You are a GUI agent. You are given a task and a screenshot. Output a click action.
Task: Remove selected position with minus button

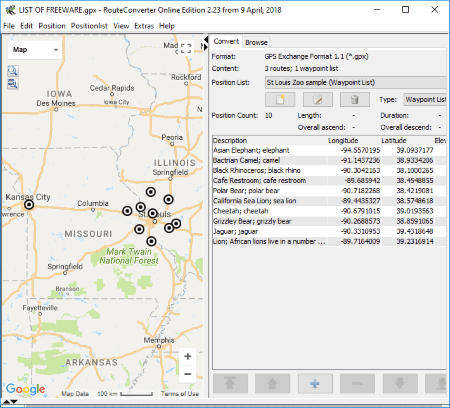click(x=357, y=384)
